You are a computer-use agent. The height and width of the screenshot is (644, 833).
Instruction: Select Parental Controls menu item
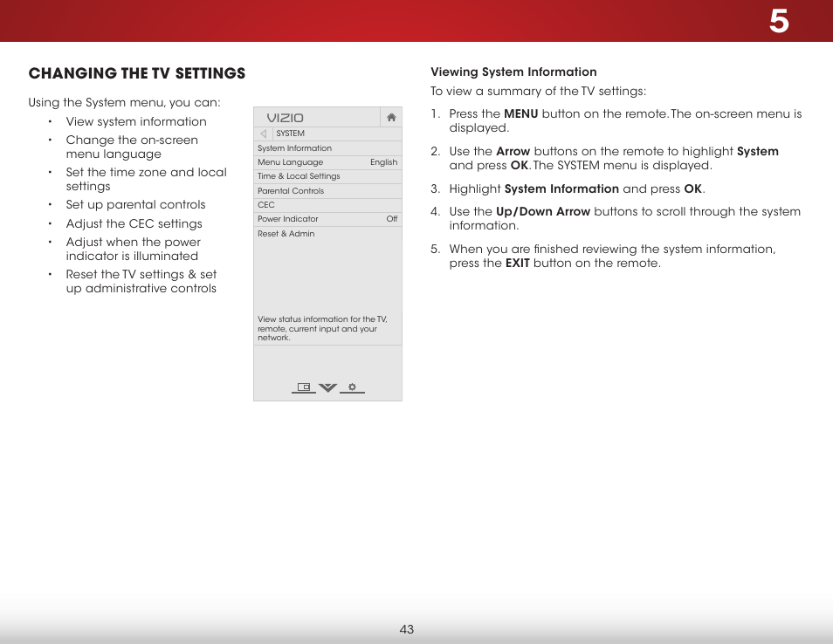327,191
